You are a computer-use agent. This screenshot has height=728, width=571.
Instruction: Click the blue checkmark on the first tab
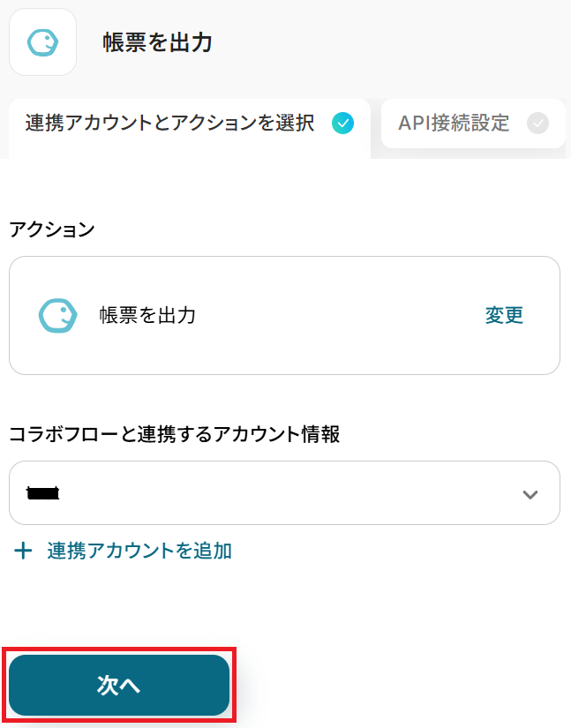342,124
